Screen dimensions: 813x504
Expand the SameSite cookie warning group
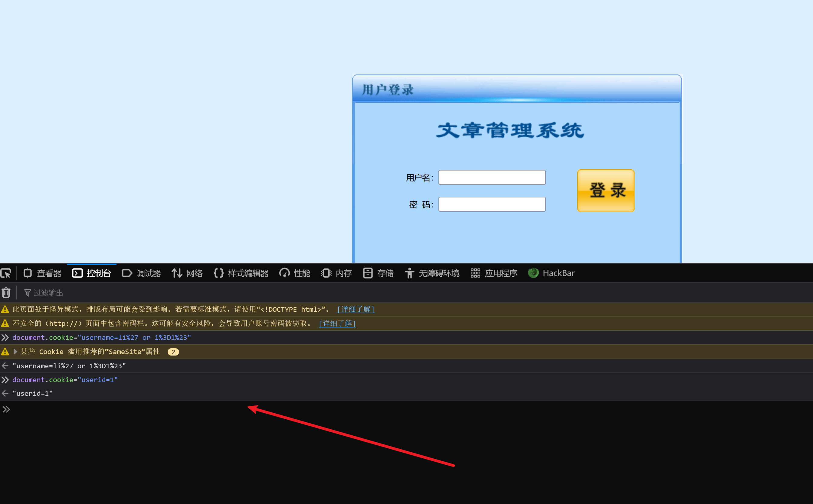[15, 352]
